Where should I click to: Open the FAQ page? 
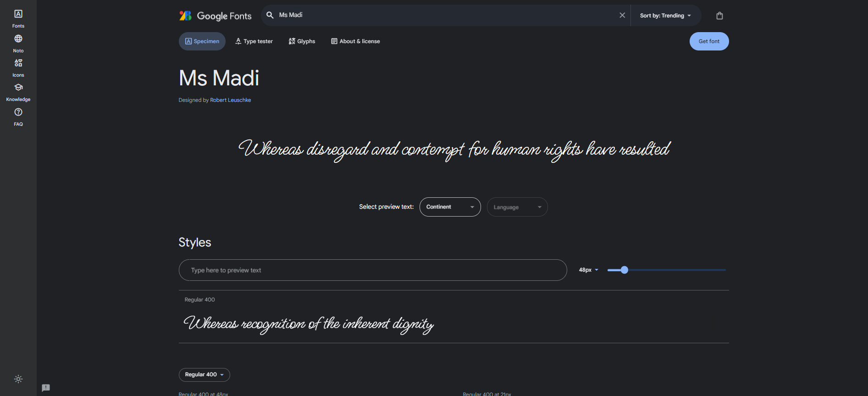tap(18, 117)
